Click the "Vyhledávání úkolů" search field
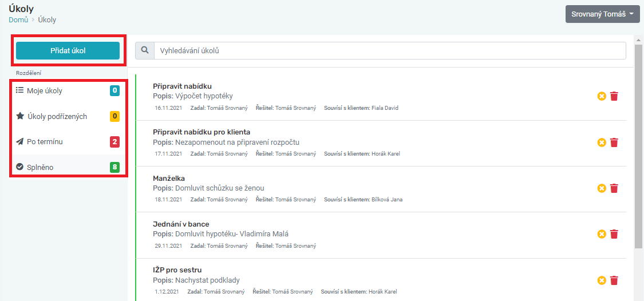This screenshot has height=301, width=644. [390, 50]
